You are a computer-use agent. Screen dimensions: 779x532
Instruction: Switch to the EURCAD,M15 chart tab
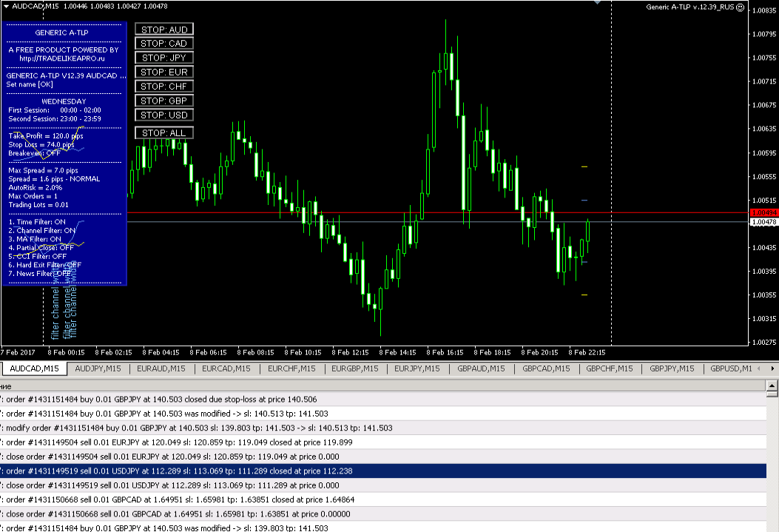226,368
